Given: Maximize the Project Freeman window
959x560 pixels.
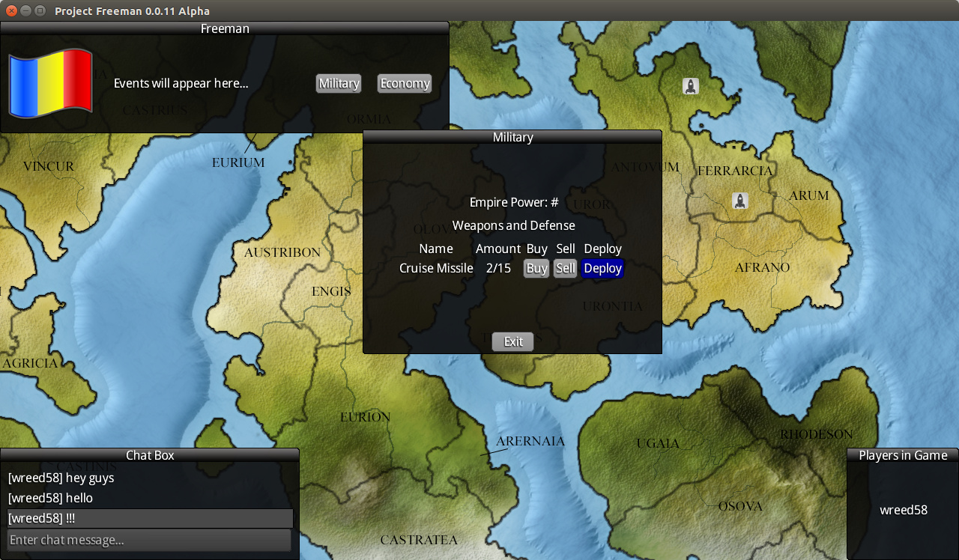Looking at the screenshot, I should (40, 10).
